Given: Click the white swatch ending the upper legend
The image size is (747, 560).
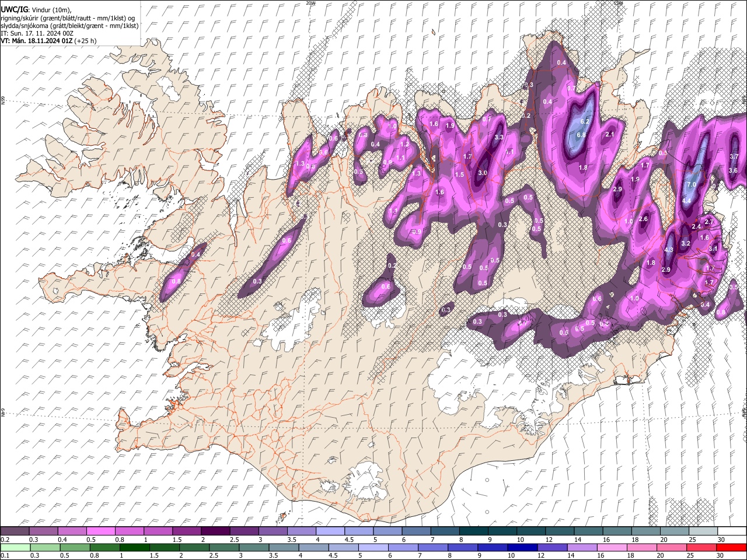Looking at the screenshot, I should [x=732, y=531].
